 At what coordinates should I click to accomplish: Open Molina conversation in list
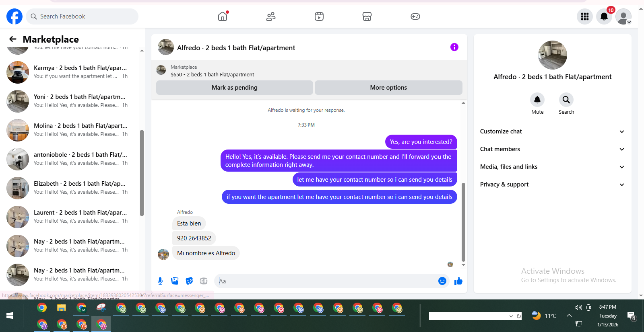(71, 130)
